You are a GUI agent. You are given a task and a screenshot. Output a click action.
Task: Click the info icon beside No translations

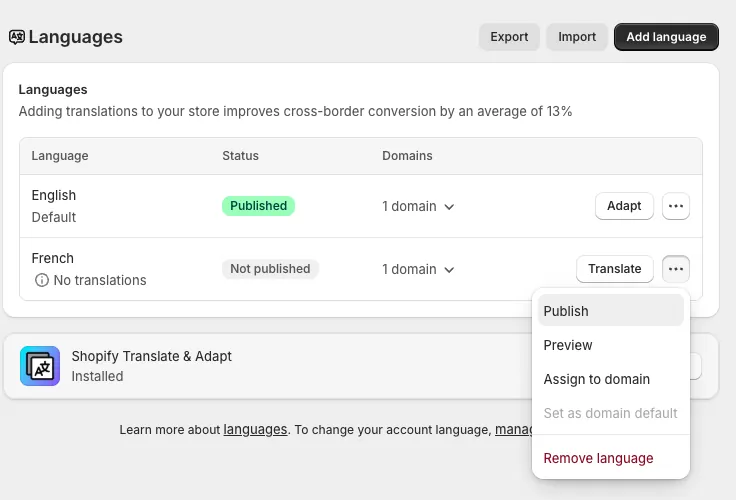click(x=42, y=280)
